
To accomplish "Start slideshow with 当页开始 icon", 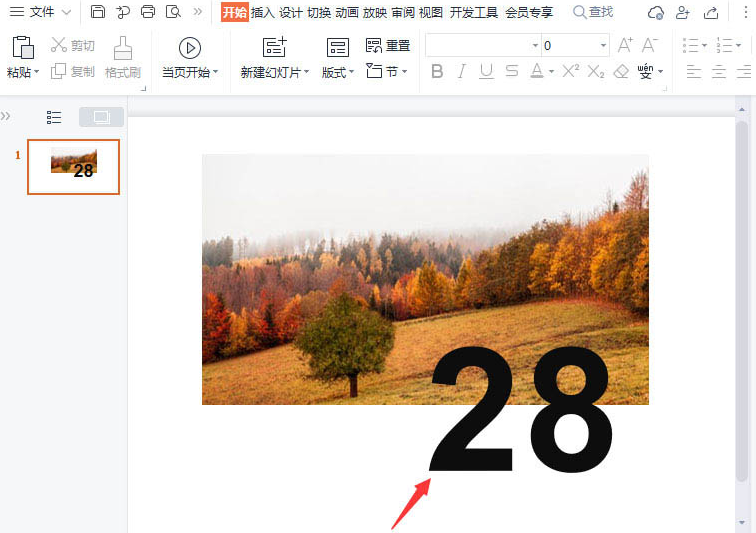I will tap(189, 48).
